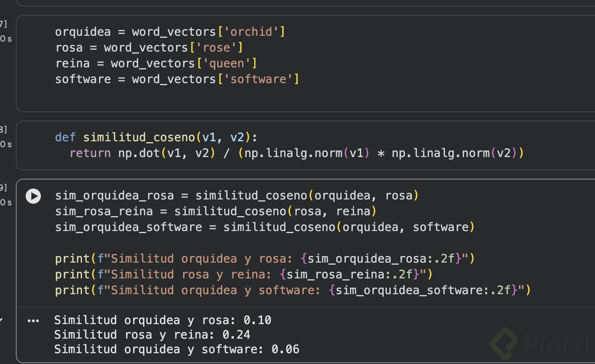
Task: Click the "sim_orquidea_software = similitud_coseno" assignment line
Action: [x=265, y=227]
